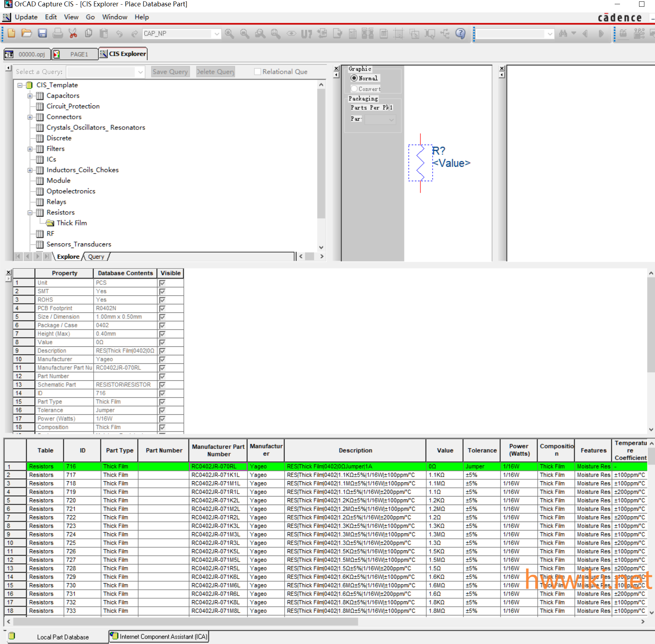Click the Zoom In magnifier icon
The height and width of the screenshot is (644, 655).
(229, 34)
